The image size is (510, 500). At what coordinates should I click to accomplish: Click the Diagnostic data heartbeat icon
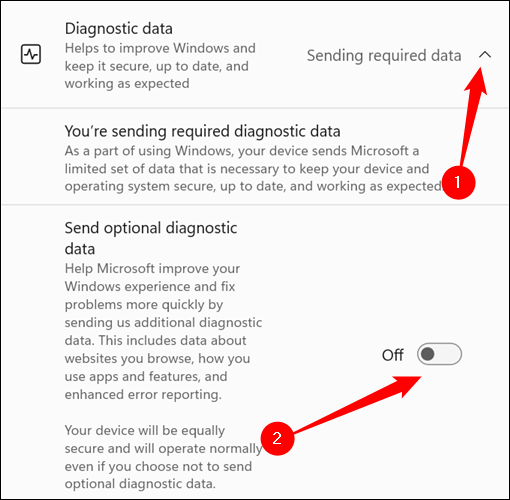[31, 54]
